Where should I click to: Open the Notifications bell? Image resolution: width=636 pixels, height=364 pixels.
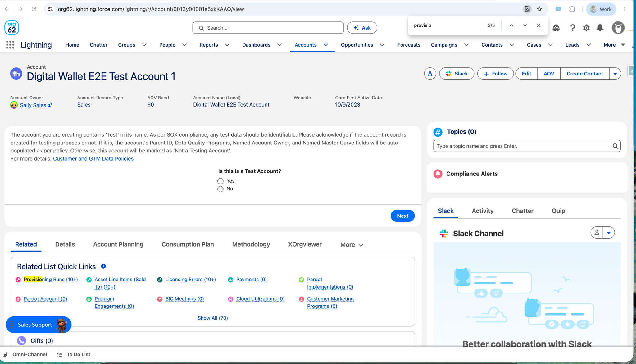[x=600, y=28]
